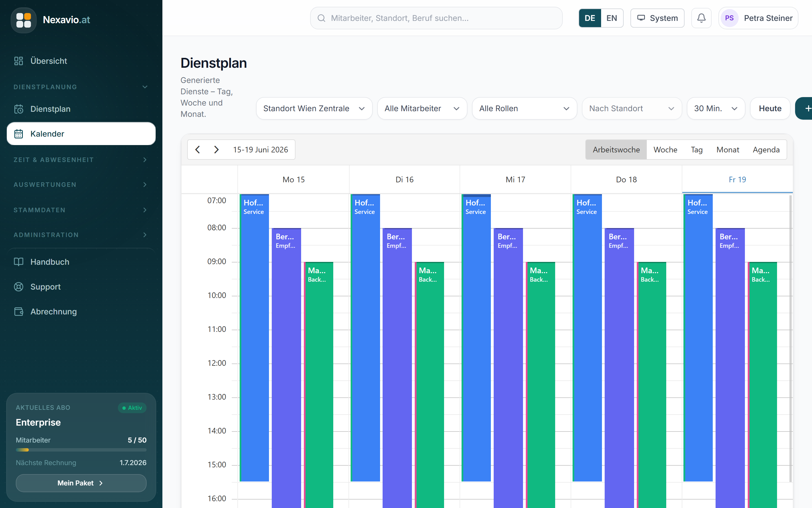Focus the Mitarbeiter search field

436,18
